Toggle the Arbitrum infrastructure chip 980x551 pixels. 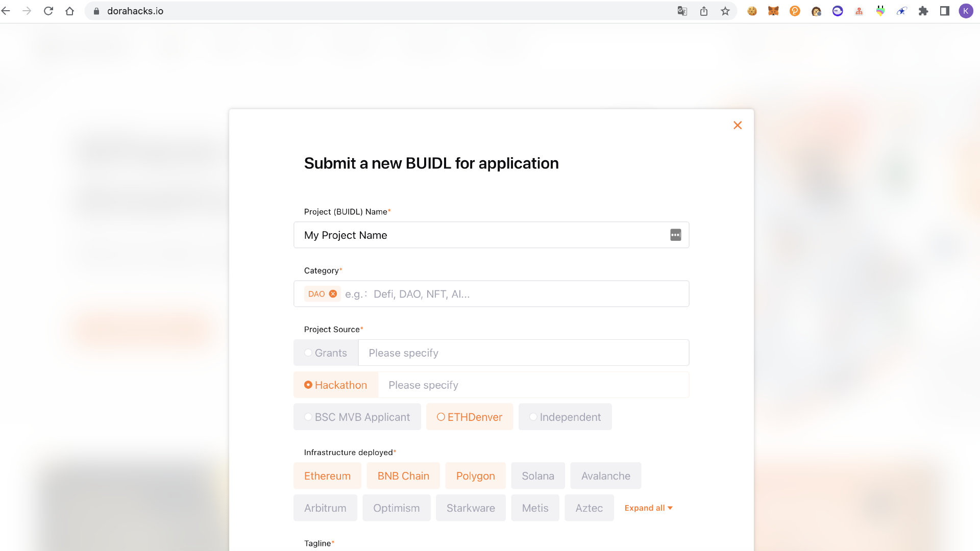[x=325, y=508]
